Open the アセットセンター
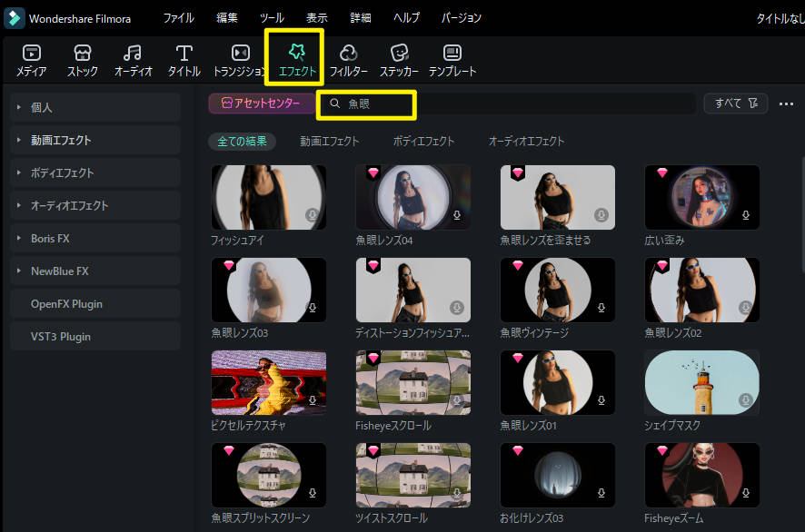 point(260,103)
